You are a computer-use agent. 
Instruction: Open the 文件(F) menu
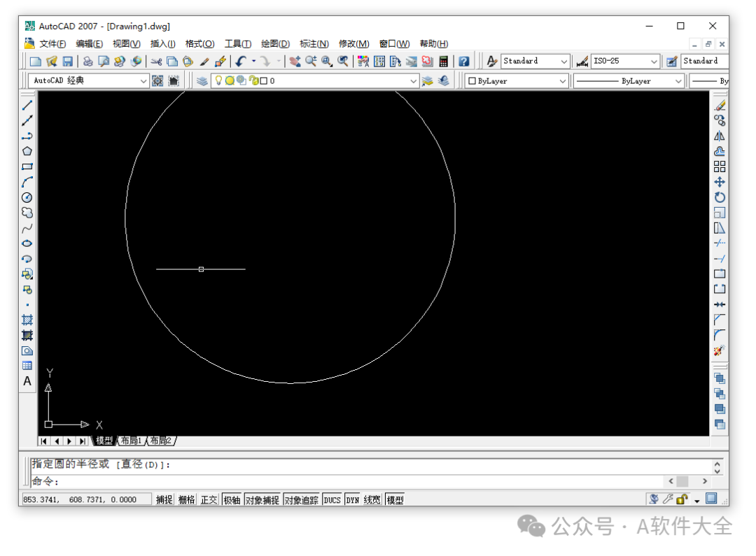[52, 44]
